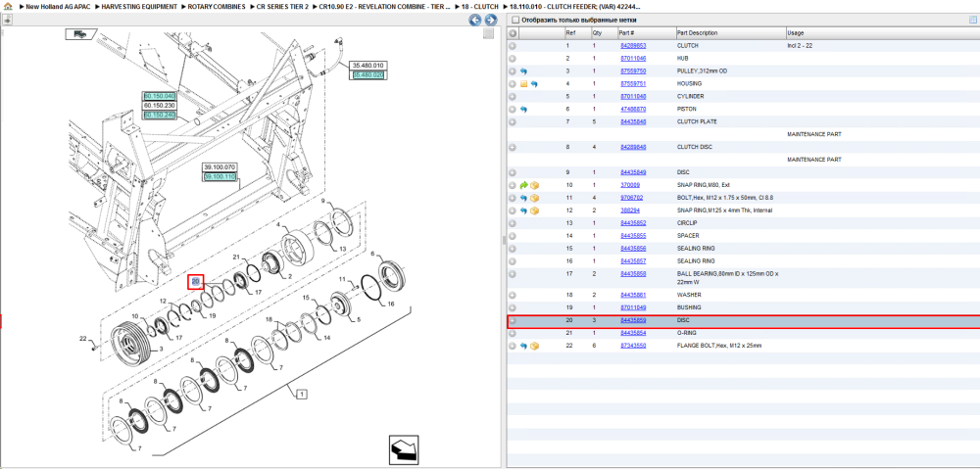Click box icon on SNAP RING M125 row

point(534,211)
